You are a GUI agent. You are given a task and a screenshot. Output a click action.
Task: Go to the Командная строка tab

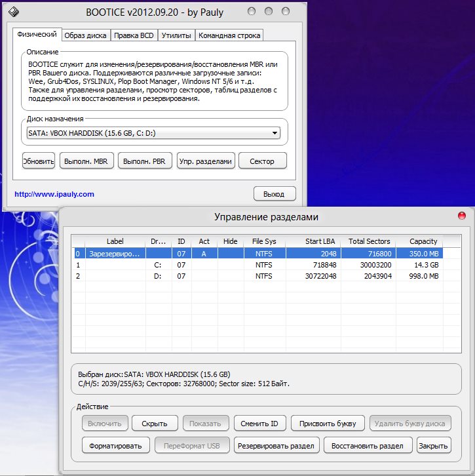[x=229, y=35]
